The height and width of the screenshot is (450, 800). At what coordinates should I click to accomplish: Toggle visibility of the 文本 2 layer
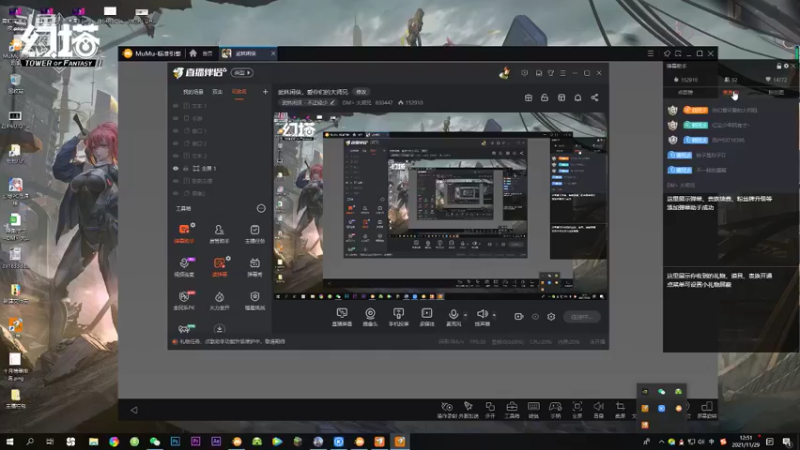176,156
